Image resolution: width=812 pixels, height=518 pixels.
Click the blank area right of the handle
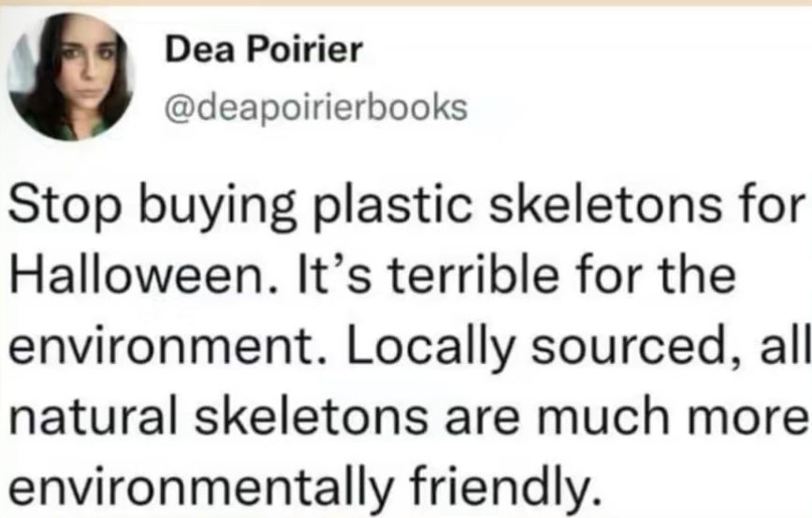(636, 108)
